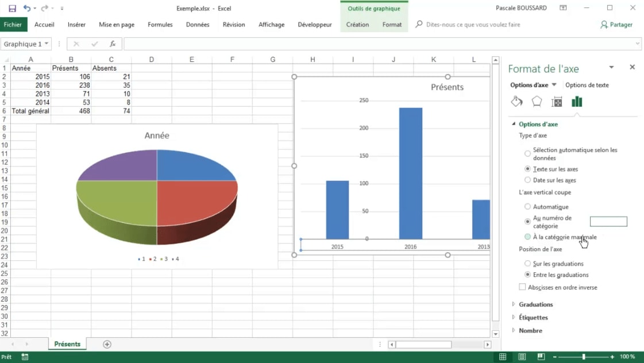Screen dimensions: 644x363
Task: Open the Mise en page ribbon tab
Action: coord(117,25)
